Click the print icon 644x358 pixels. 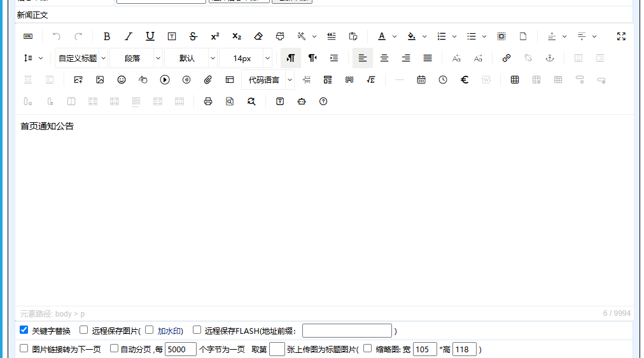[x=207, y=101]
